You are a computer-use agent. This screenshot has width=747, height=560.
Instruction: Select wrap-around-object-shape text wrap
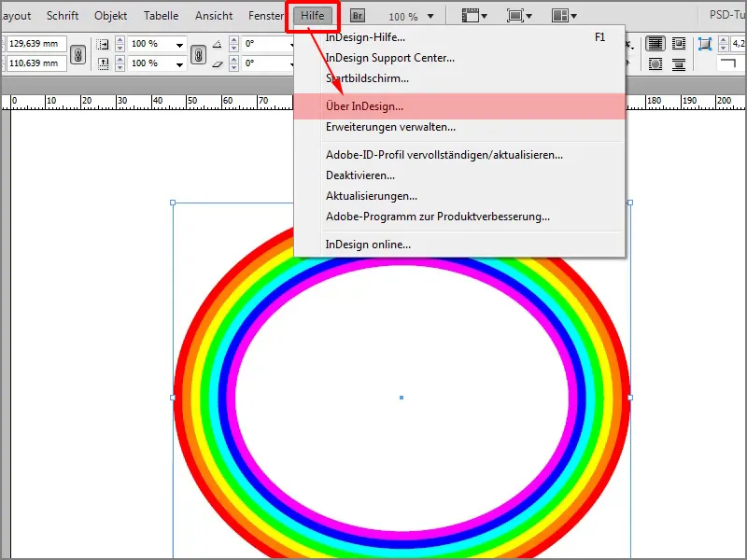pyautogui.click(x=655, y=63)
